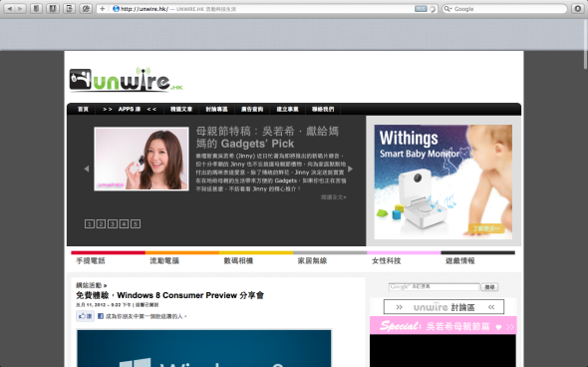Image resolution: width=588 pixels, height=367 pixels.
Task: Open APPS 庫 in the nav bar
Action: click(x=130, y=109)
